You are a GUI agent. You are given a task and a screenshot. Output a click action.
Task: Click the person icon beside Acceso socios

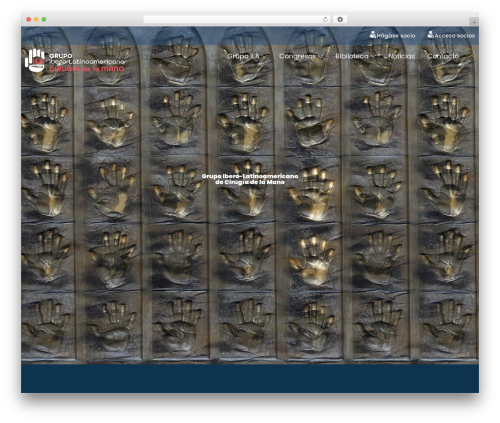pos(431,35)
